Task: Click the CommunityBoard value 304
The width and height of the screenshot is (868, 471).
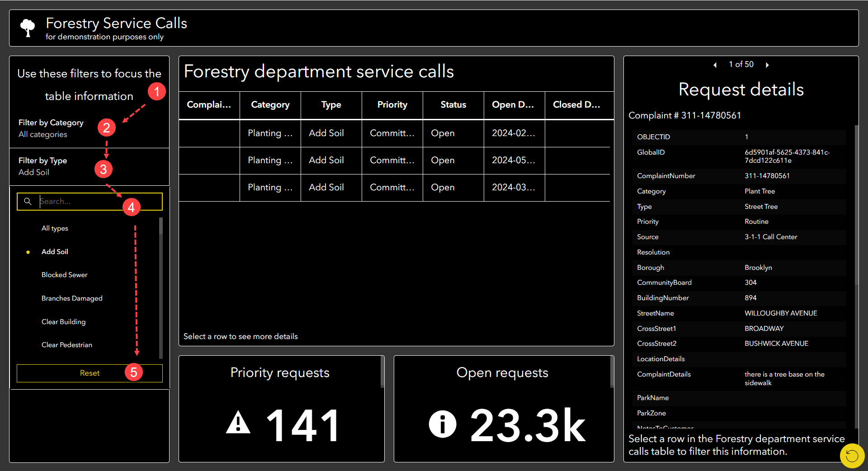Action: coord(750,283)
